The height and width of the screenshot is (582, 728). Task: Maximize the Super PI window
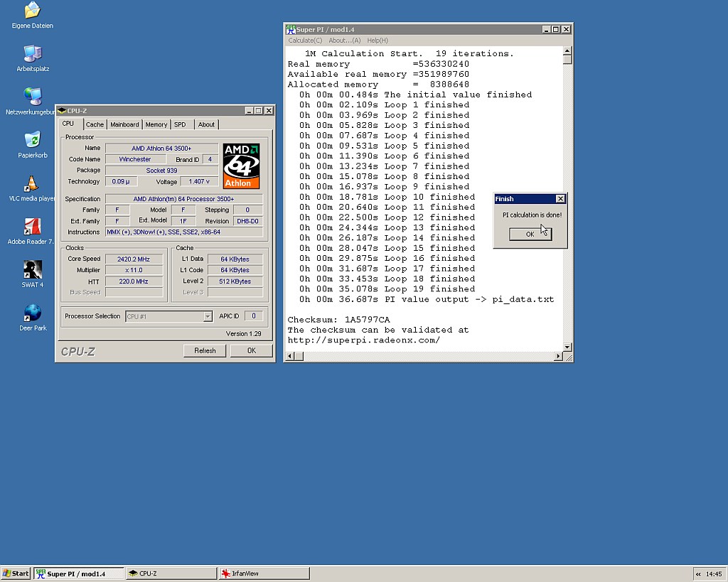(556, 29)
